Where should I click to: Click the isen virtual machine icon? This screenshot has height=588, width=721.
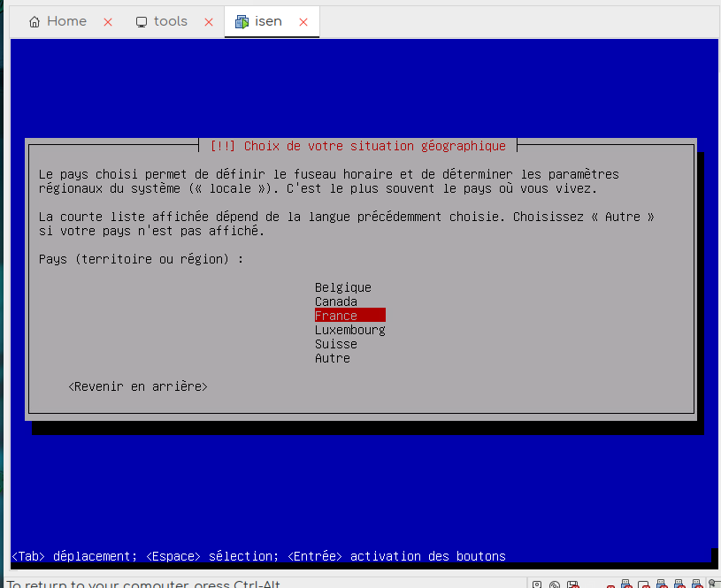click(242, 22)
